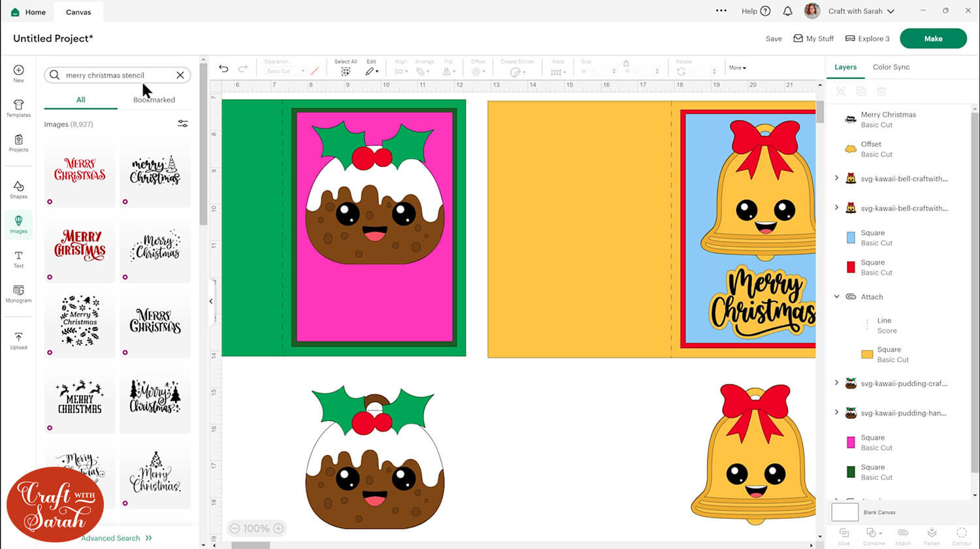Screen dimensions: 980x549
Task: Select the pink Square layer swatch
Action: [851, 443]
